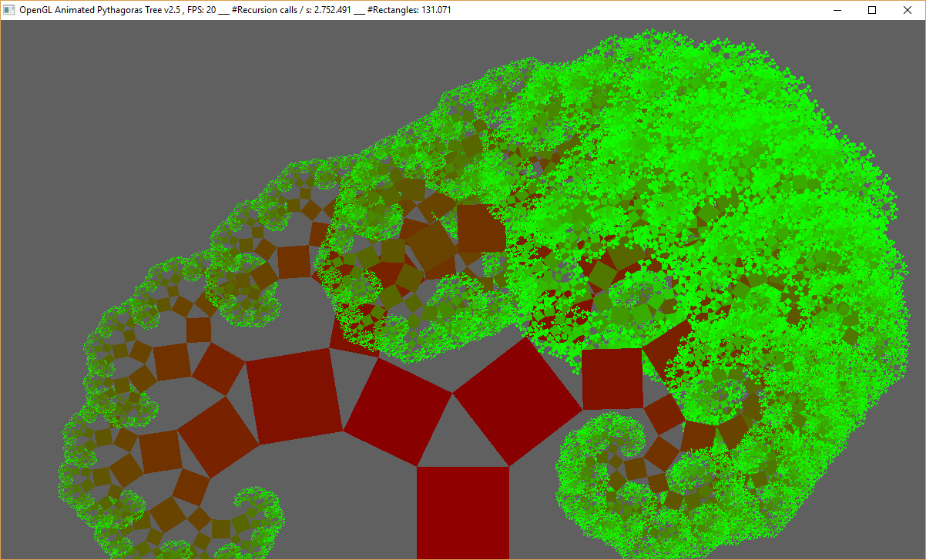The image size is (926, 560).
Task: Click the FPS readout in the title bar
Action: tap(201, 10)
